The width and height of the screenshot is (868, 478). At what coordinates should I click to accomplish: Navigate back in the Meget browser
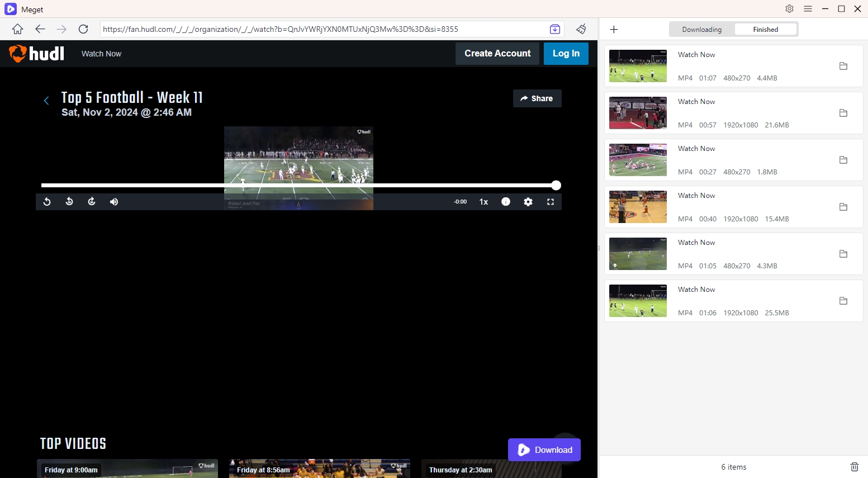click(40, 29)
